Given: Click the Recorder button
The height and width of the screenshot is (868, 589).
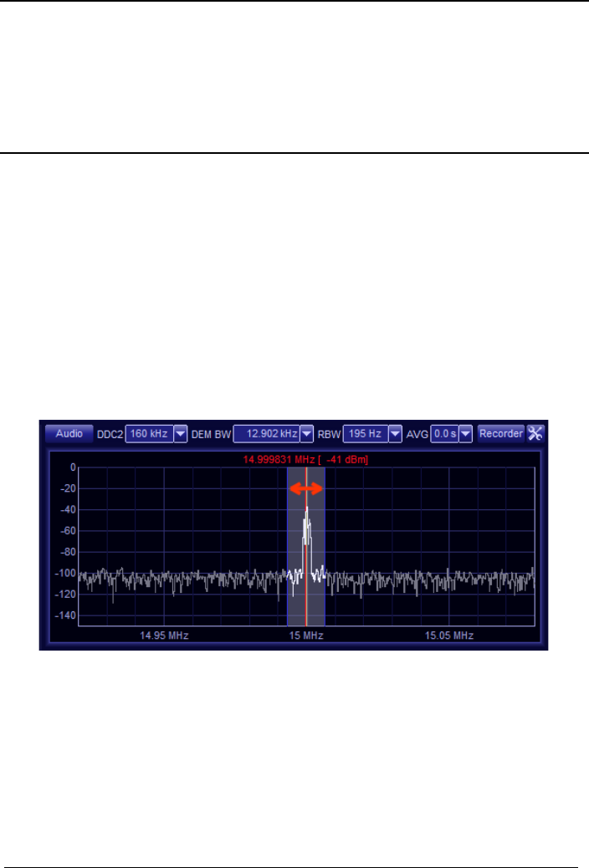Looking at the screenshot, I should (501, 433).
